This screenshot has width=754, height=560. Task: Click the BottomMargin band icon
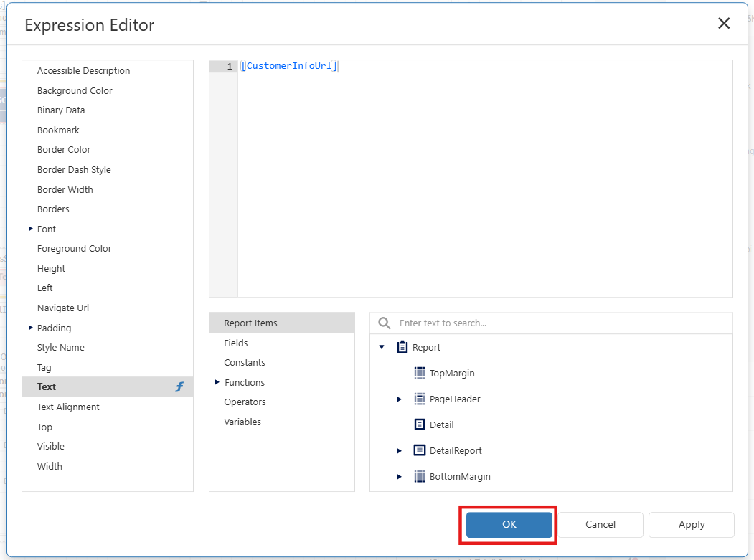420,476
